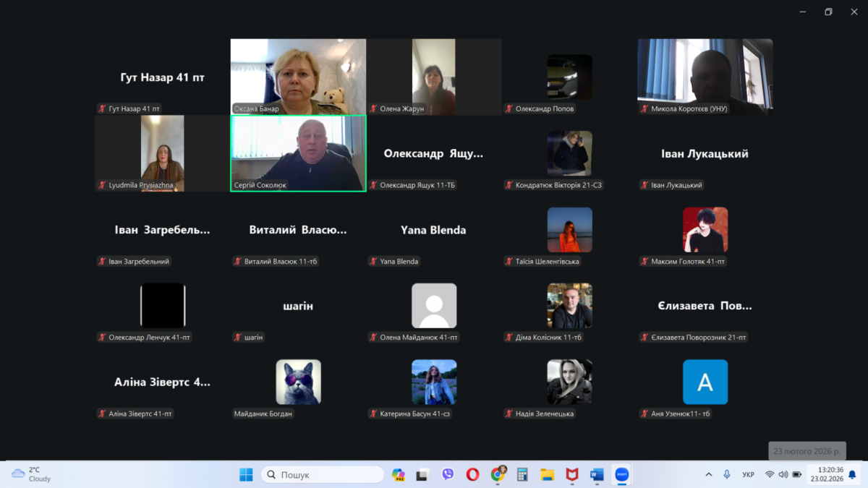Image resolution: width=868 pixels, height=488 pixels.
Task: Switch the УКР keyboard language
Action: (x=748, y=474)
